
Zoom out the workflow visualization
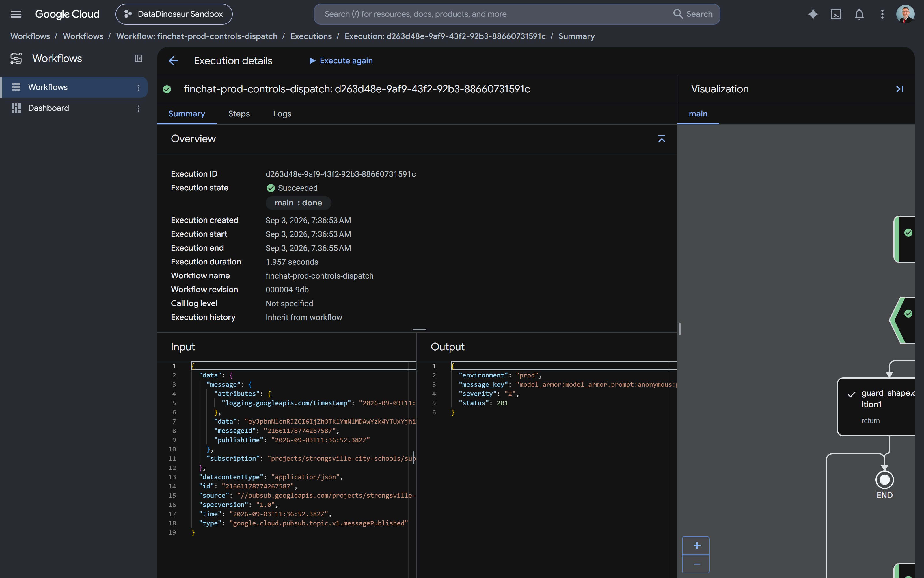click(696, 564)
